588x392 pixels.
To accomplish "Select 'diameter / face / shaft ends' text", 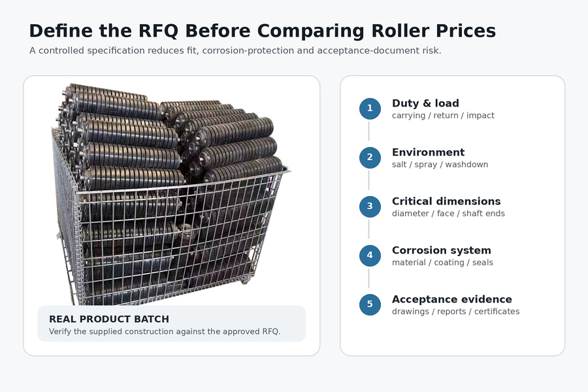I will pos(448,214).
